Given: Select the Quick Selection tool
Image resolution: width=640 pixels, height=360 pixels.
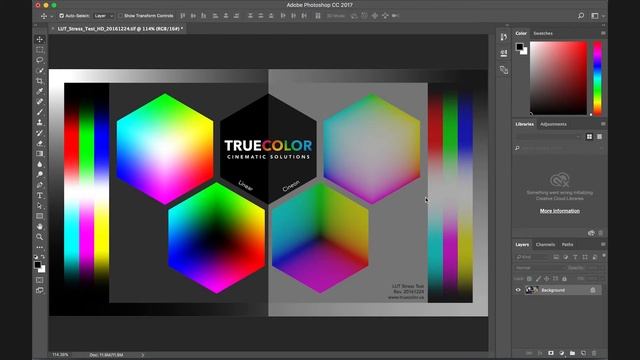Looking at the screenshot, I should click(40, 71).
